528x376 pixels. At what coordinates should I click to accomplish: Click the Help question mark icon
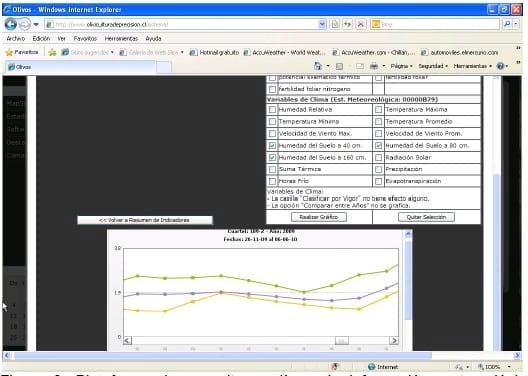500,66
